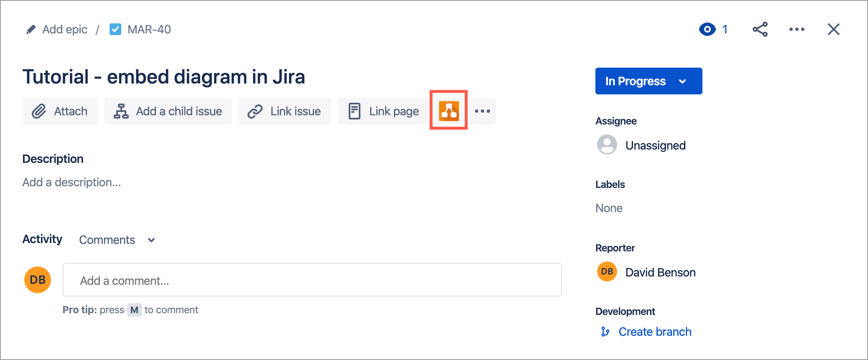
Task: Click the Activity heading
Action: (42, 239)
